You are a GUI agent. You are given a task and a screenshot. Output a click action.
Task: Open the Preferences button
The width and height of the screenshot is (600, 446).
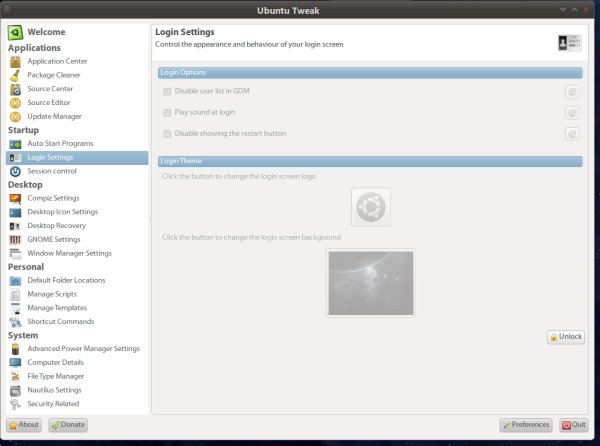(526, 425)
